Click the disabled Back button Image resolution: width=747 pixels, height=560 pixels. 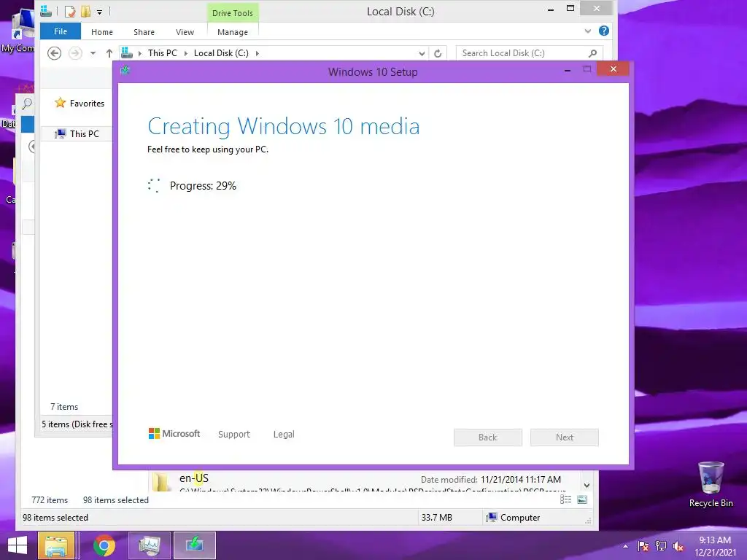click(x=488, y=437)
